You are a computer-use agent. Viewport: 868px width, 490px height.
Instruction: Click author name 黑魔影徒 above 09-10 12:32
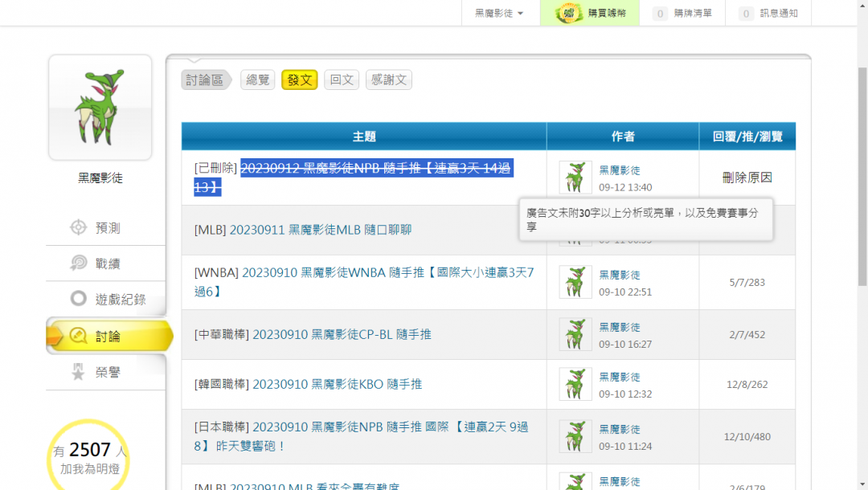(620, 378)
